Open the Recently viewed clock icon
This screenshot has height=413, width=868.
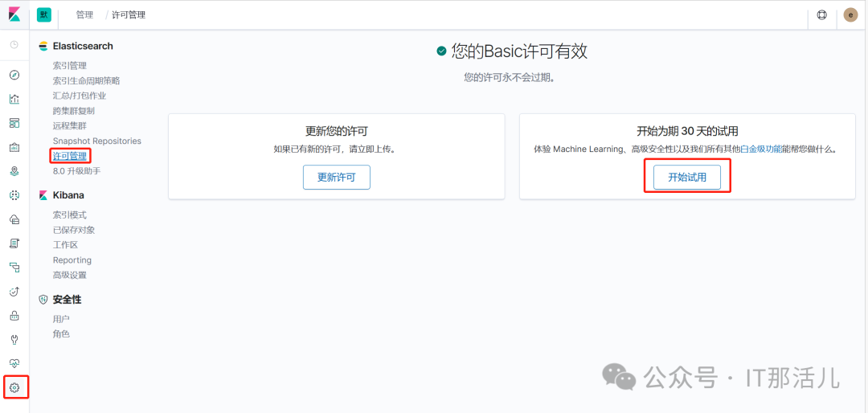[14, 45]
